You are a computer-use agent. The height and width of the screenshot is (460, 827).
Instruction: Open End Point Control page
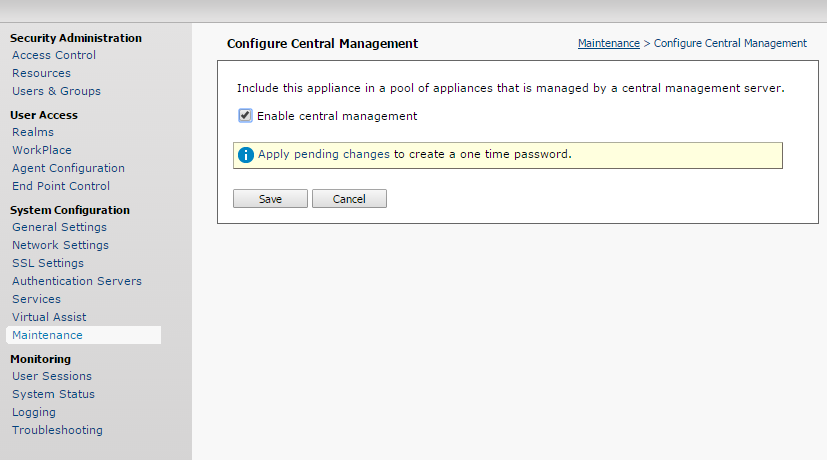(61, 186)
